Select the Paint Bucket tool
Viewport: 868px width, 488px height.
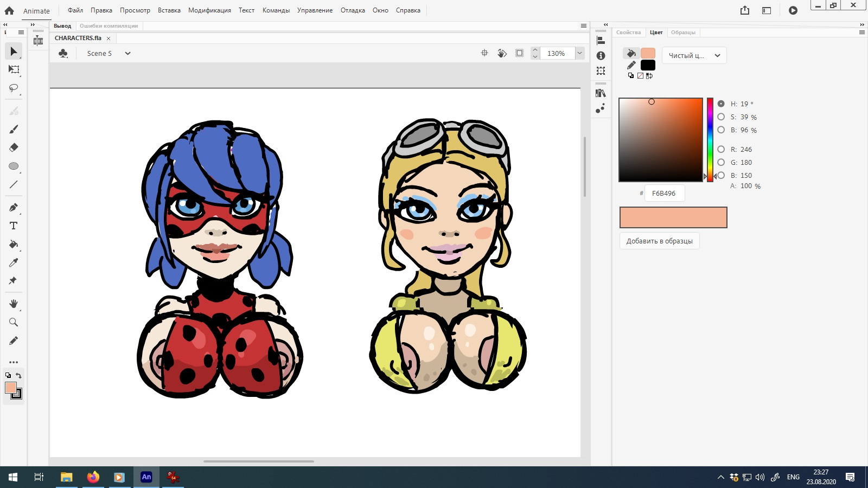(x=14, y=244)
